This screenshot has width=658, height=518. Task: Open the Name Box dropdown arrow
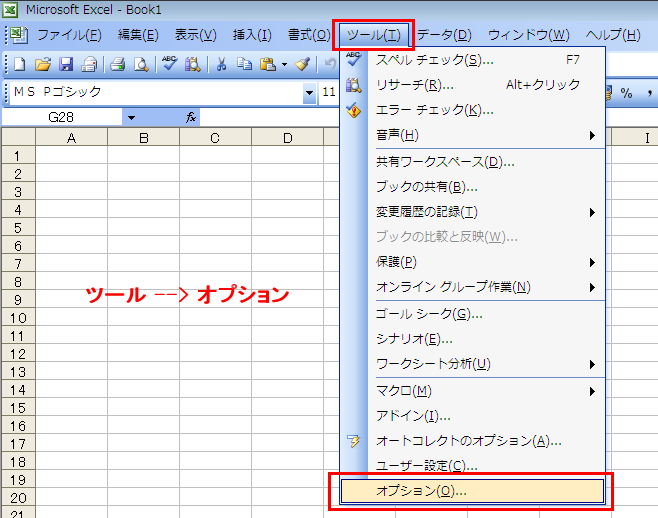coord(131,118)
